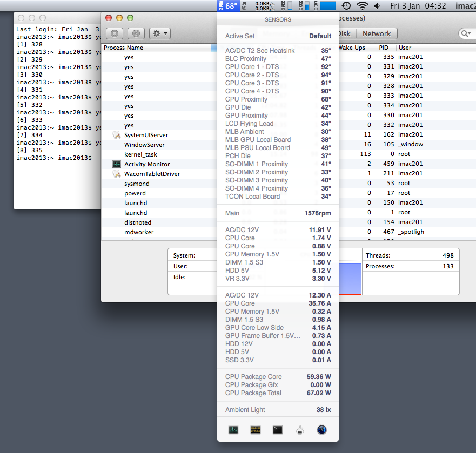
Task: Switch to the Disk tab
Action: (345, 33)
